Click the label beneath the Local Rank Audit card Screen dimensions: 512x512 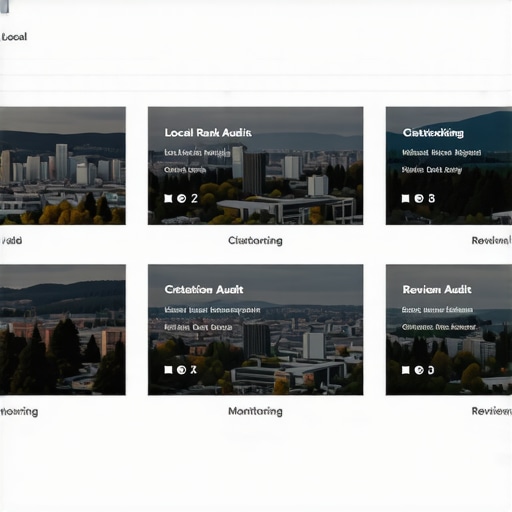pyautogui.click(x=255, y=241)
